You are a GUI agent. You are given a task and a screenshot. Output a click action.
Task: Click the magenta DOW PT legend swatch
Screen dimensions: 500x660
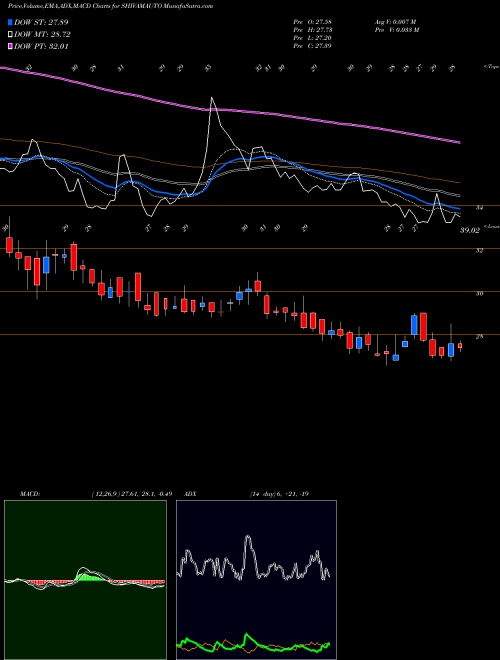coord(10,46)
